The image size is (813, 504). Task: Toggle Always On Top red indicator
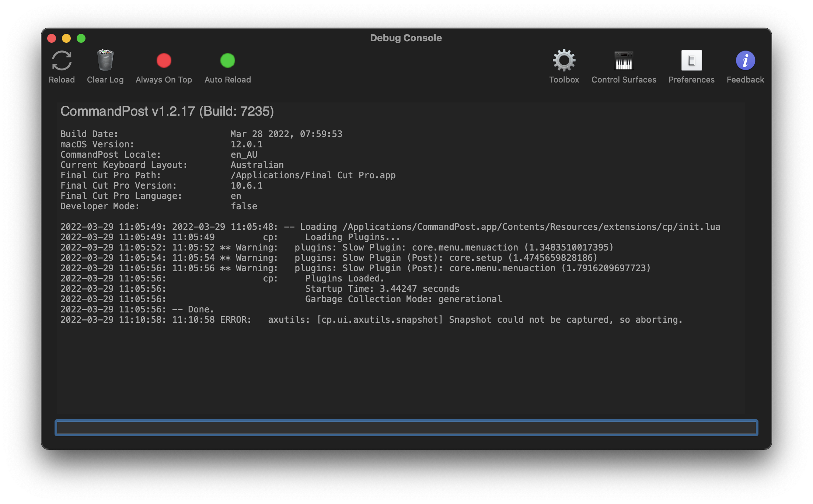tap(164, 60)
